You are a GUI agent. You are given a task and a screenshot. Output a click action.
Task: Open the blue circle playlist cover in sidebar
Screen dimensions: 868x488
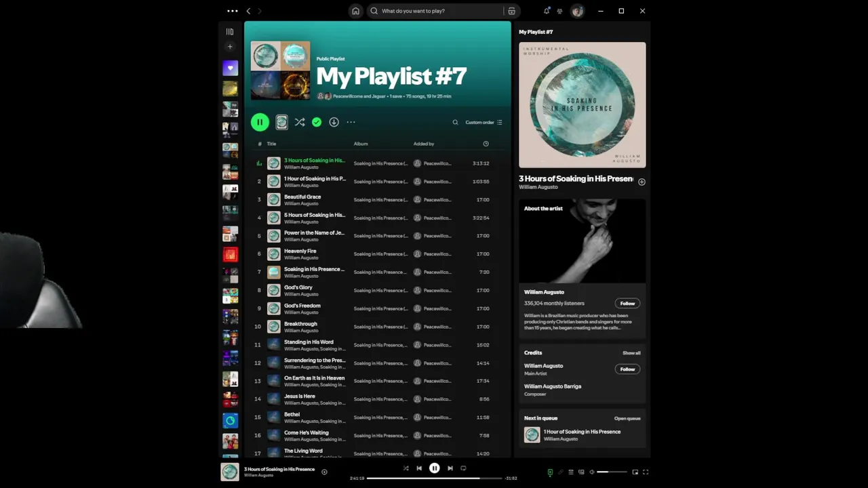(x=230, y=420)
